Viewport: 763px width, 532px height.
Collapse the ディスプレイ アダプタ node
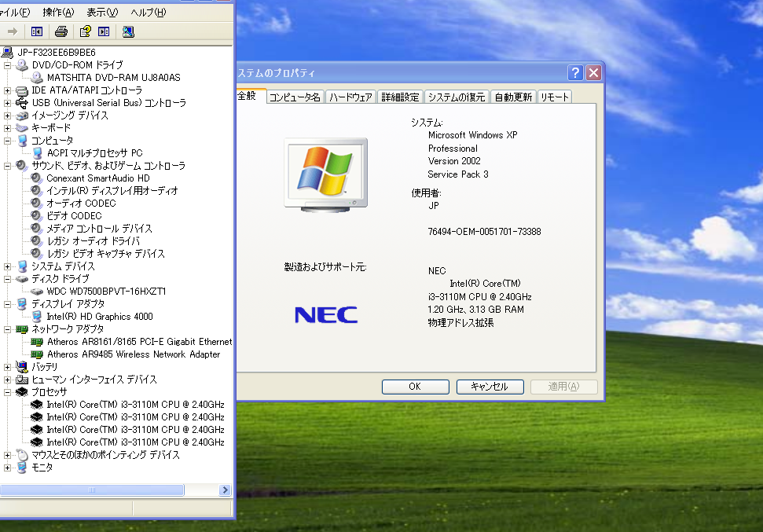(7, 305)
